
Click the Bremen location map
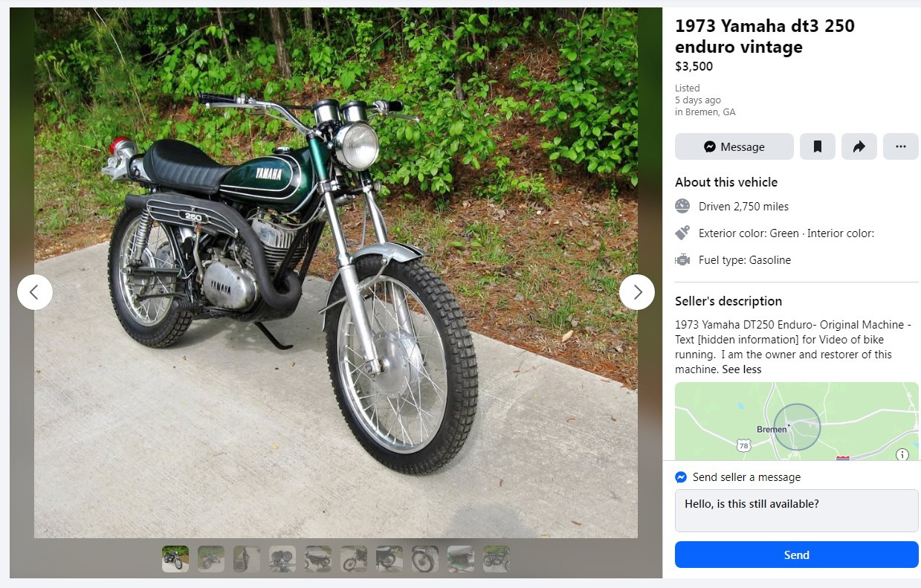796,421
